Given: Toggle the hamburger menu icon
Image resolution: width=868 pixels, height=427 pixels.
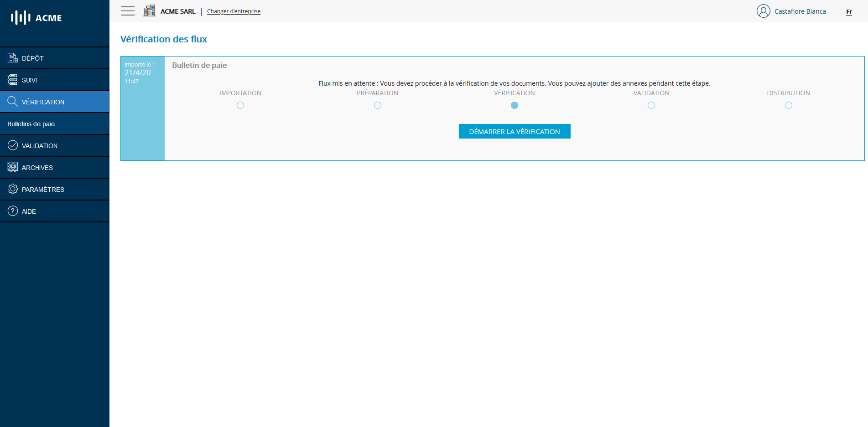Looking at the screenshot, I should (128, 11).
